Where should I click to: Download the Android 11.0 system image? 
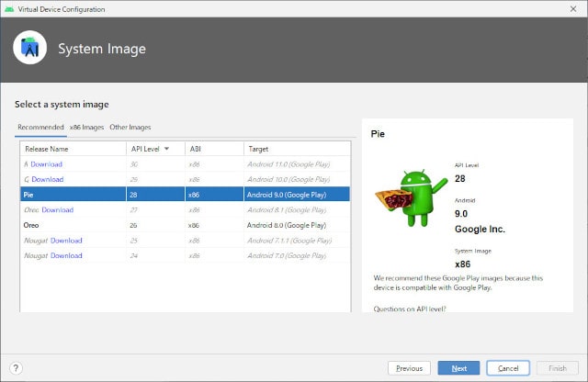click(47, 164)
